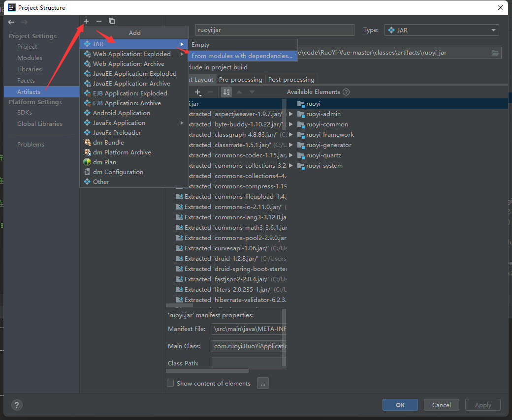The height and width of the screenshot is (420, 512).
Task: Choose dm Plan artifact type
Action: tap(134, 162)
